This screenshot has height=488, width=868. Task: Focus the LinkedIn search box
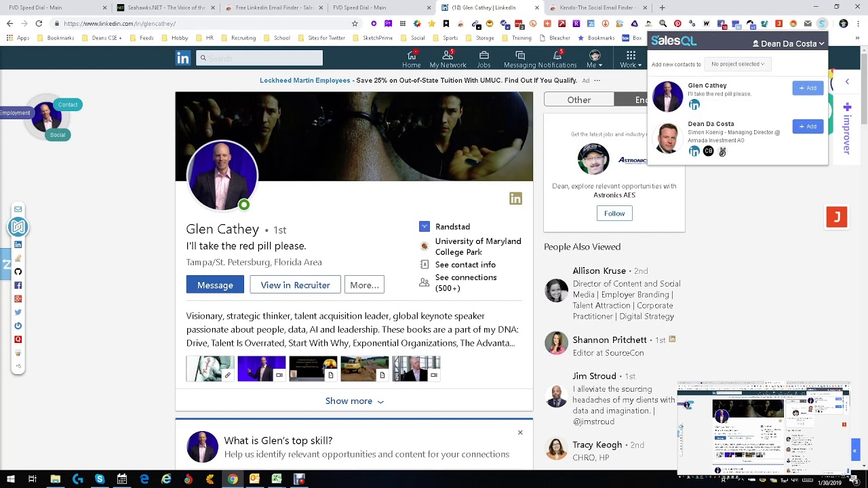tap(259, 58)
